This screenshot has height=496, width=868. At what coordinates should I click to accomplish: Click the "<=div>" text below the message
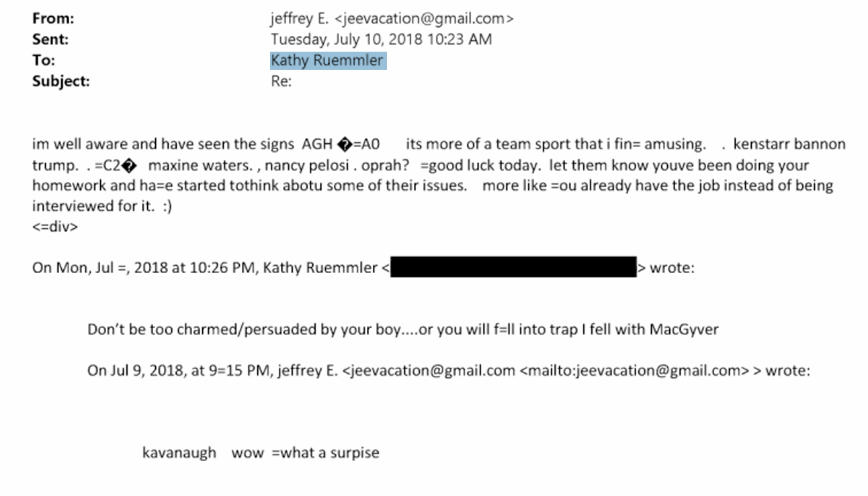coord(55,227)
